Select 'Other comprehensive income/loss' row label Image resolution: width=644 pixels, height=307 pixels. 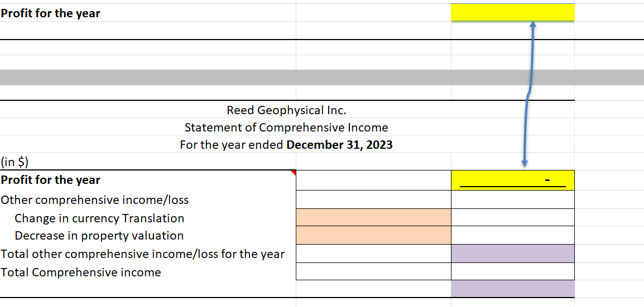[x=95, y=200]
